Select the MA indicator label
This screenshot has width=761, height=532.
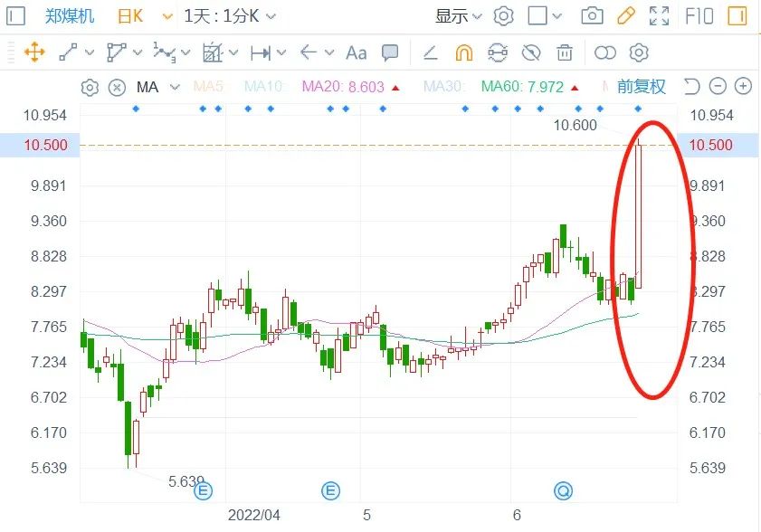click(147, 87)
